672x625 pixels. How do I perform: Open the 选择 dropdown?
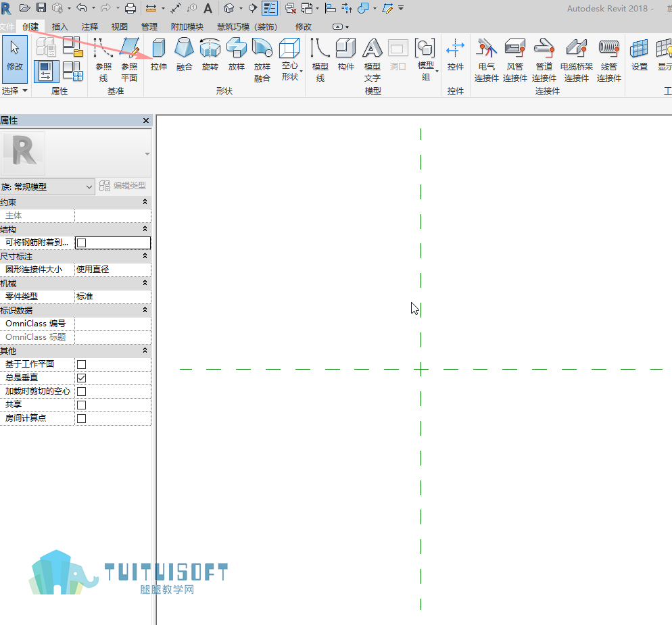pos(14,91)
